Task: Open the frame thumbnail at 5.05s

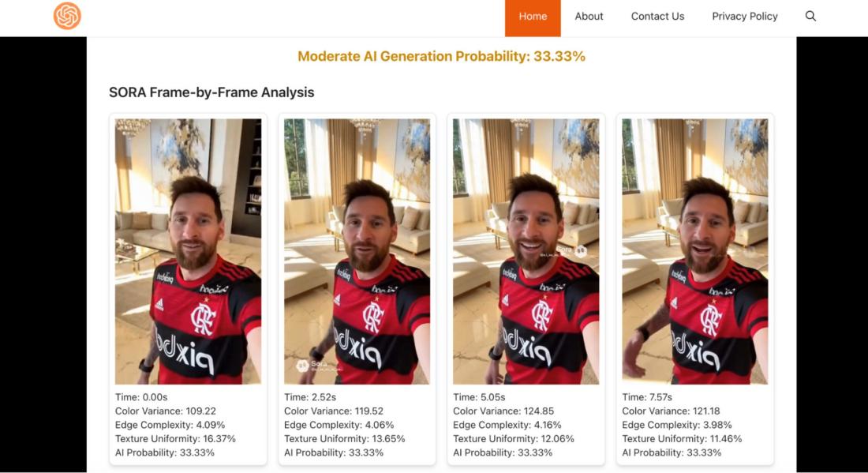Action: click(x=526, y=251)
